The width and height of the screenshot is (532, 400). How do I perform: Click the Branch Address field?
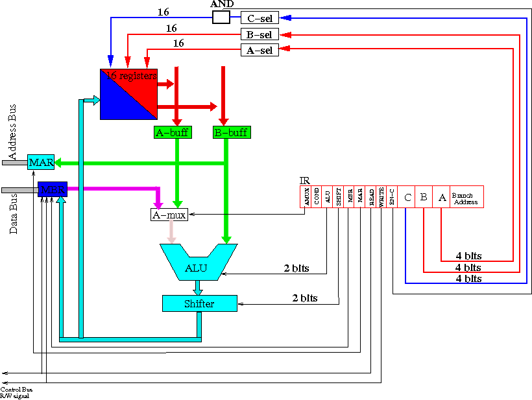click(465, 197)
